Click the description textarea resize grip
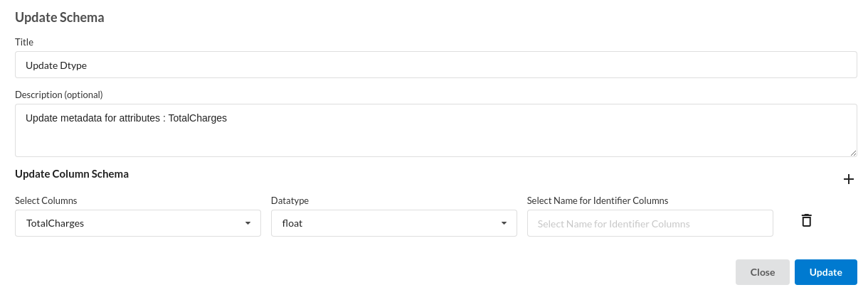This screenshot has width=868, height=307. click(852, 152)
